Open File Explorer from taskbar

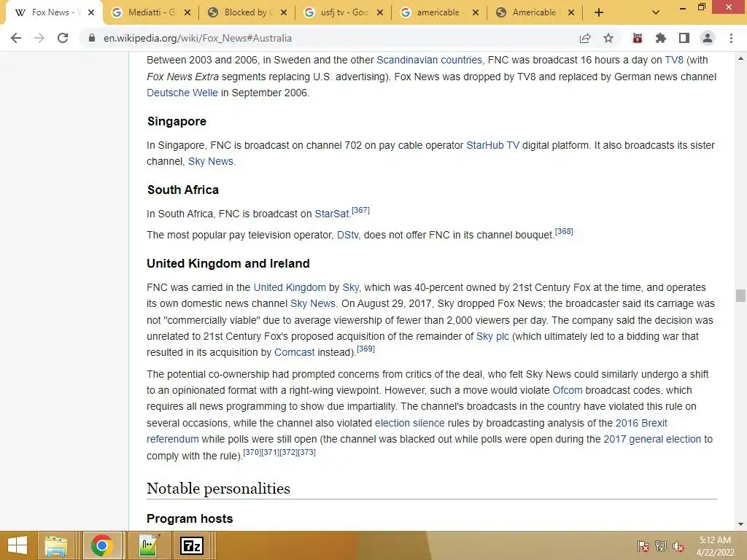tap(56, 545)
